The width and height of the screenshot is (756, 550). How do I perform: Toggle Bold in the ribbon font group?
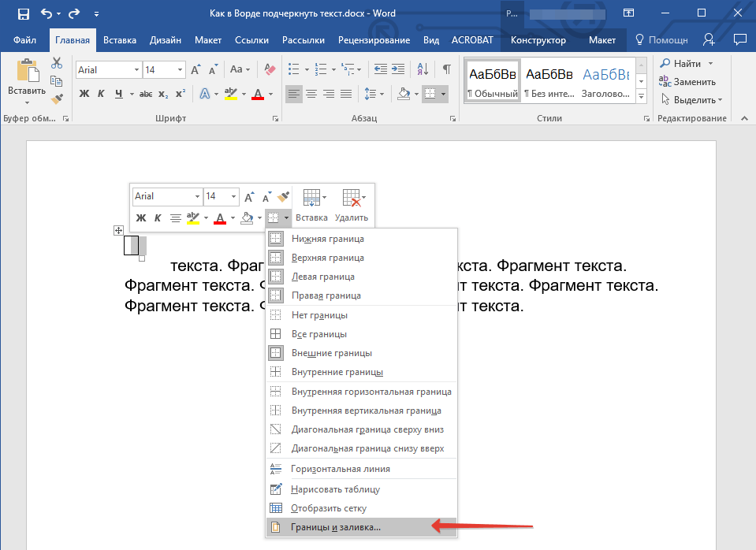(84, 95)
